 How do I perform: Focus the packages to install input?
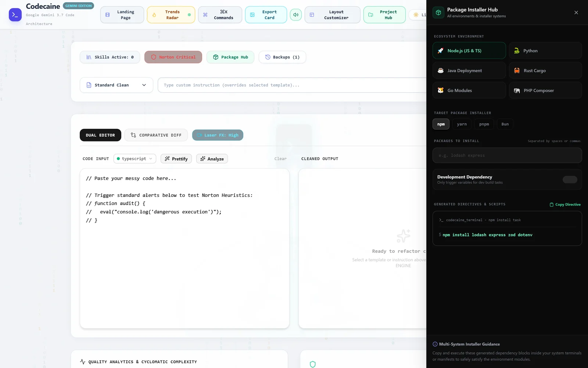coord(507,155)
